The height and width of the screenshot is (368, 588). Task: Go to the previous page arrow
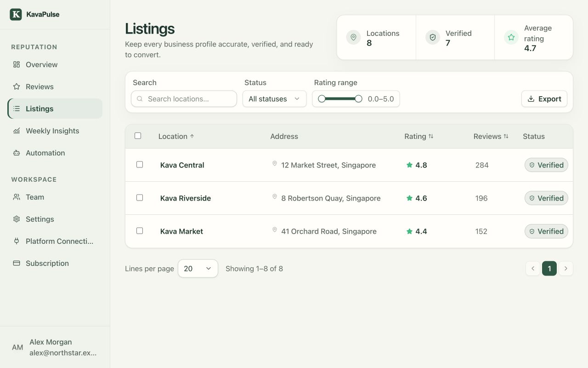[533, 268]
